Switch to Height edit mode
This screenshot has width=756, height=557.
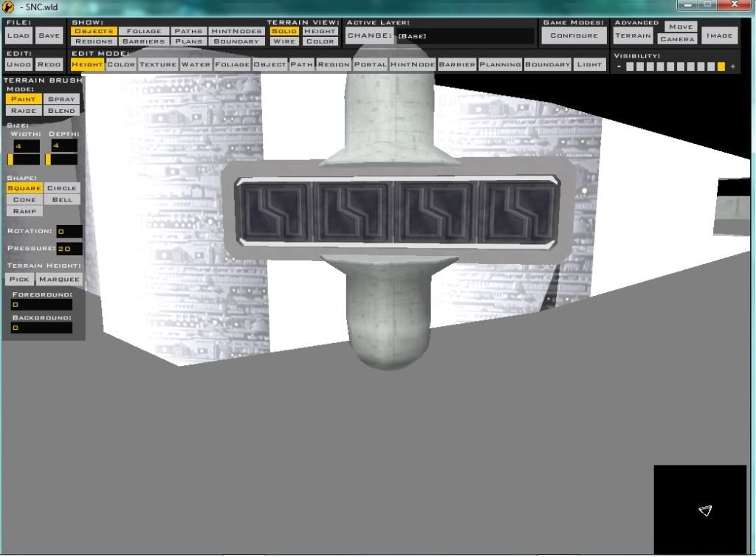click(x=87, y=64)
